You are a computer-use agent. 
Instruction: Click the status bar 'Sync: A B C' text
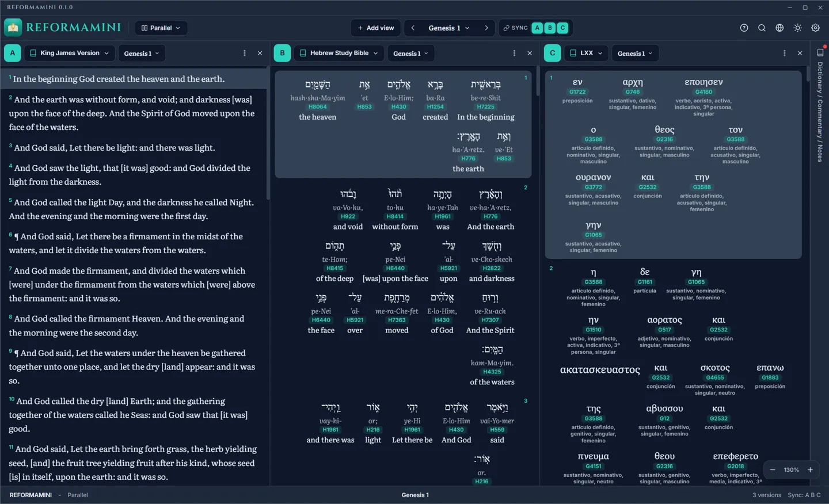pos(804,495)
